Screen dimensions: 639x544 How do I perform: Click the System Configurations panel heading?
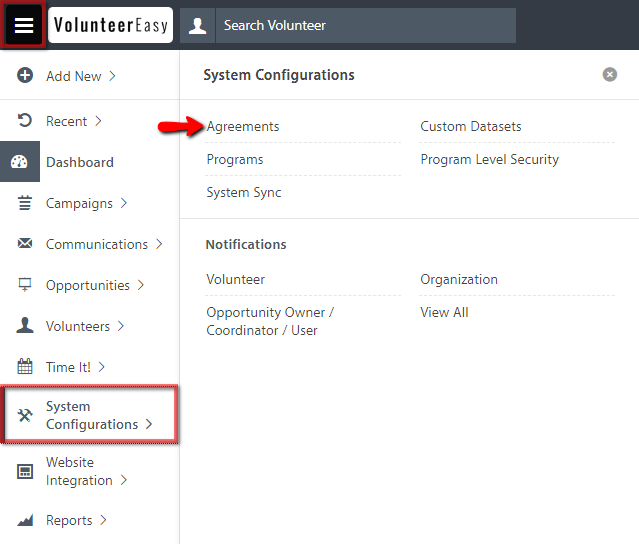(x=279, y=75)
